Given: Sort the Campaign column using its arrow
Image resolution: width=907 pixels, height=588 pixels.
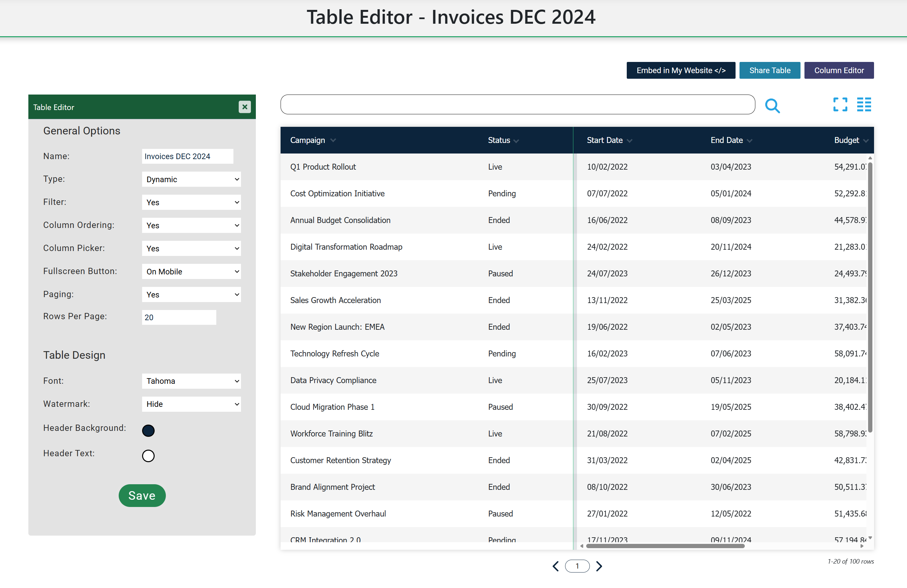Looking at the screenshot, I should tap(333, 141).
